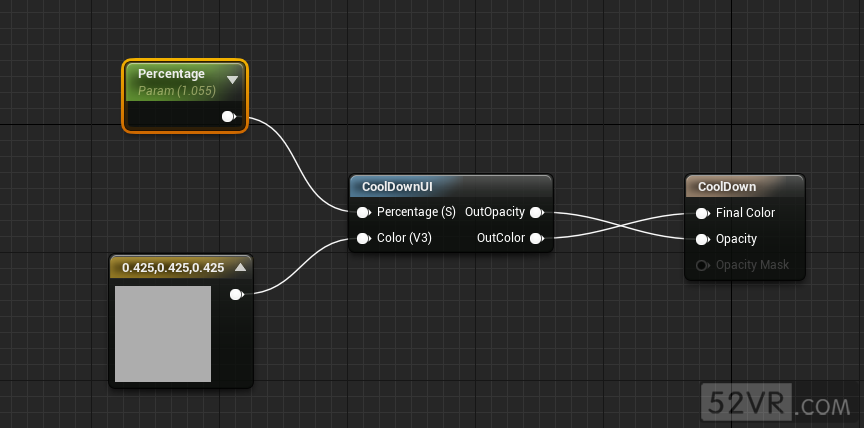The image size is (864, 428).
Task: Click the gray color preview swatch
Action: point(163,334)
